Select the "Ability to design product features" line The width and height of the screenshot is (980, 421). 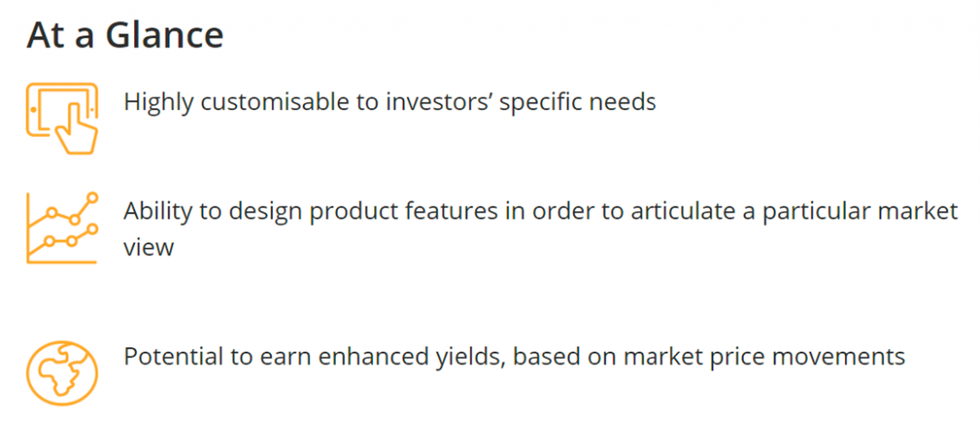pyautogui.click(x=541, y=211)
